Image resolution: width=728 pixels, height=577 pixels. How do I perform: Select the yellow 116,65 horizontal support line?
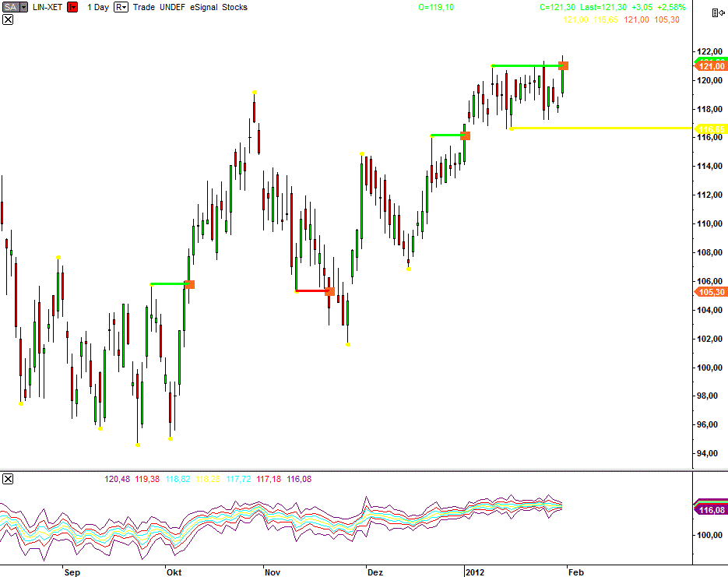607,128
